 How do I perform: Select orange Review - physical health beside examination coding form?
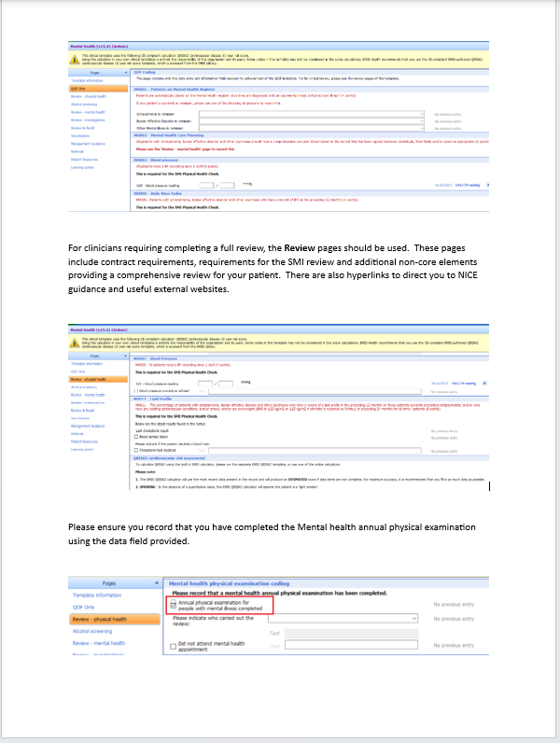(x=115, y=619)
